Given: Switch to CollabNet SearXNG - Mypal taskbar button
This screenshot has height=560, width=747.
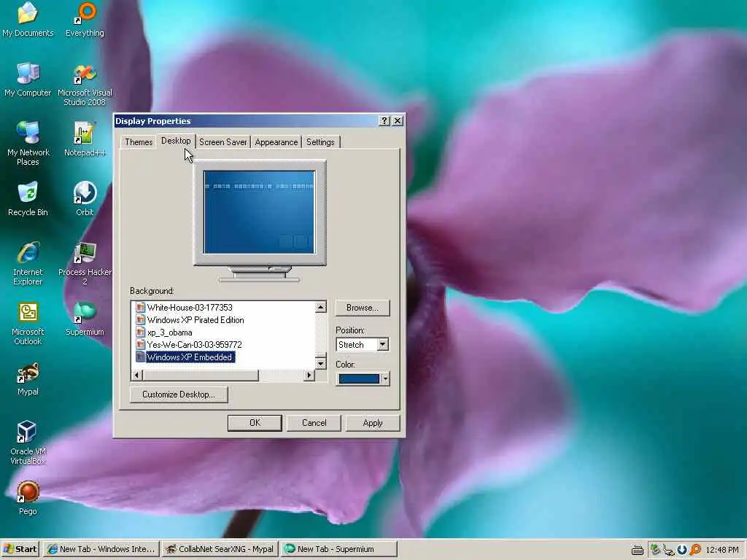Looking at the screenshot, I should (220, 549).
